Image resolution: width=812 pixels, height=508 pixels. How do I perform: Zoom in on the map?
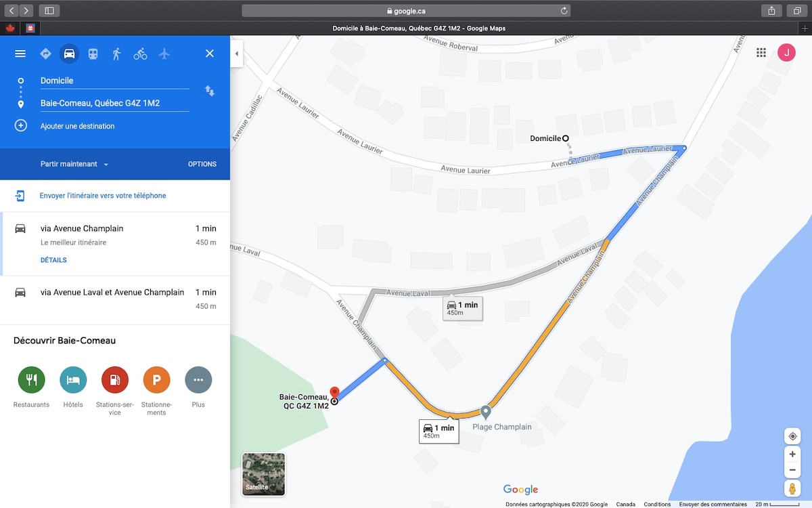tap(792, 454)
